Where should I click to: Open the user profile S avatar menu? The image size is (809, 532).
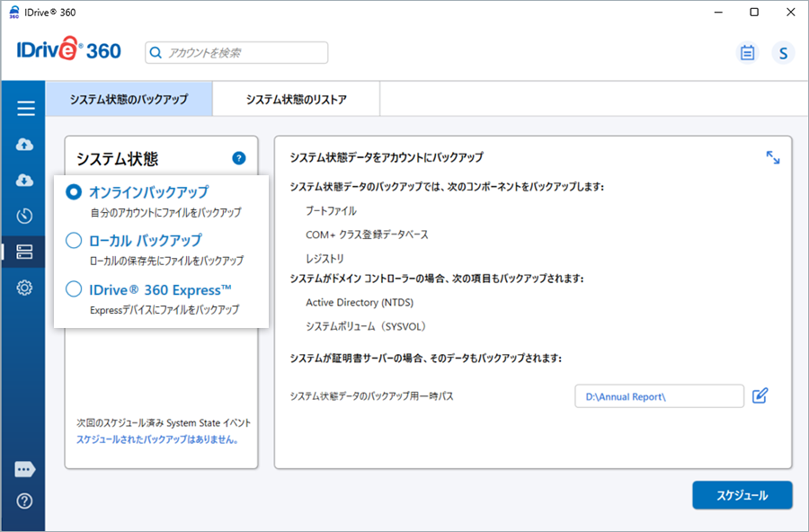coord(783,53)
